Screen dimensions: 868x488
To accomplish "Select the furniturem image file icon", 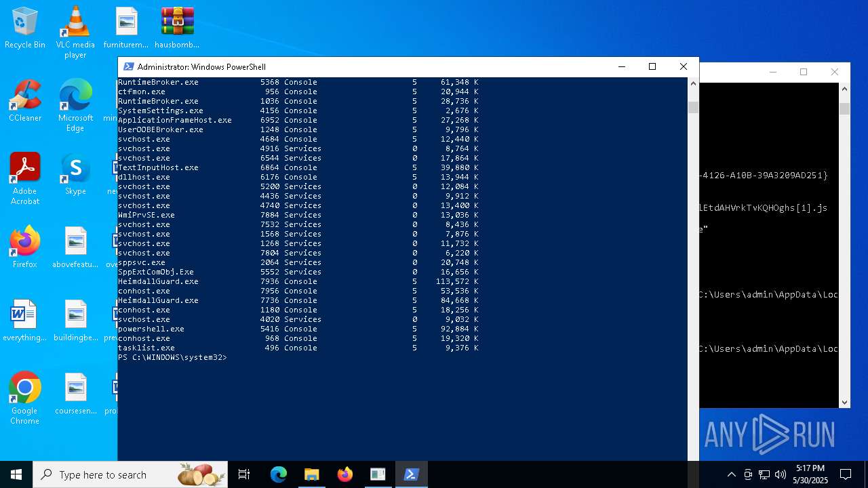I will click(126, 28).
